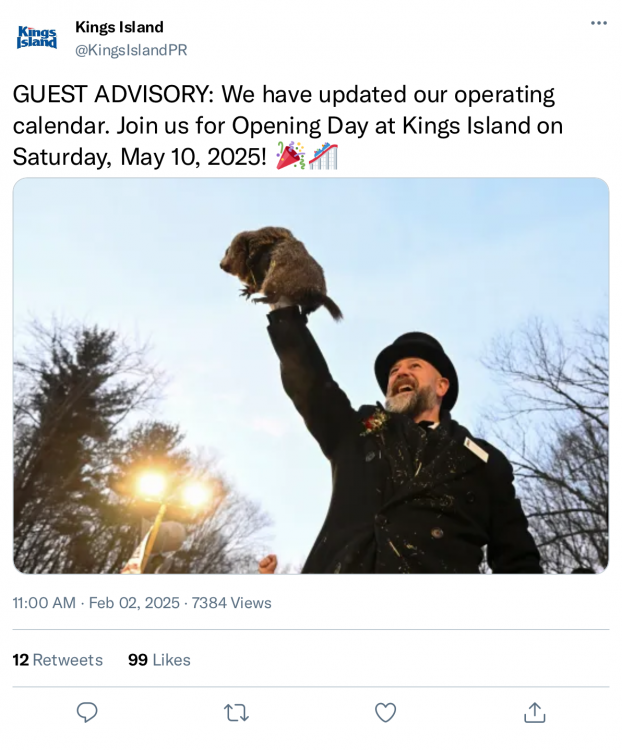View the 12 Retweets list
The width and height of the screenshot is (622, 750).
[57, 660]
